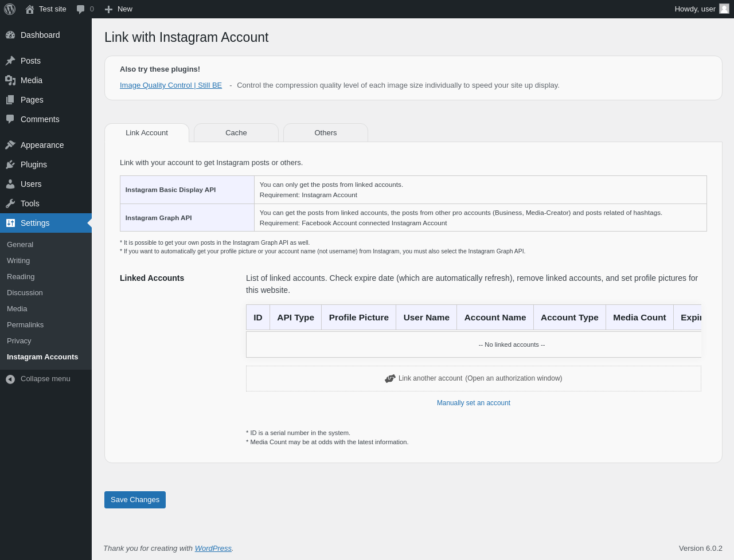
Task: Click the Account Name column header
Action: 495,318
